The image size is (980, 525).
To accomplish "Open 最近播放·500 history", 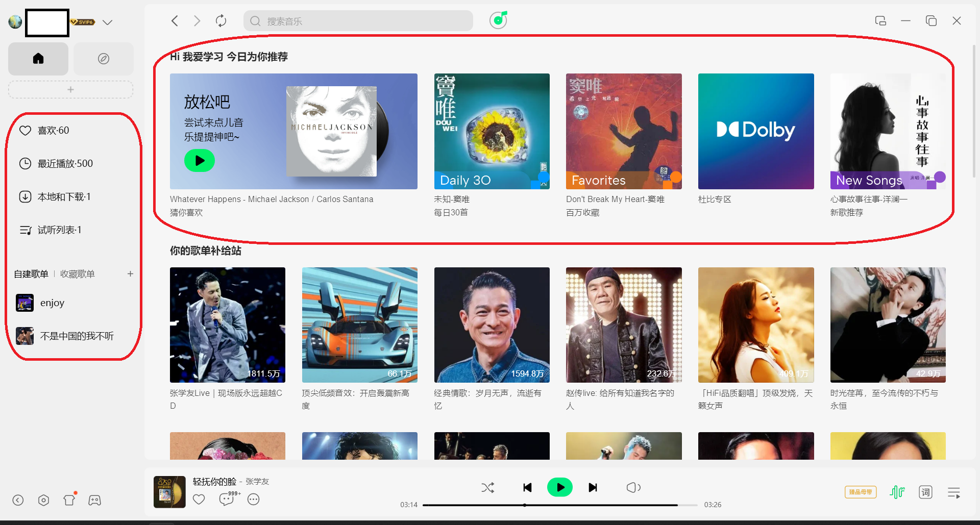I will [56, 164].
